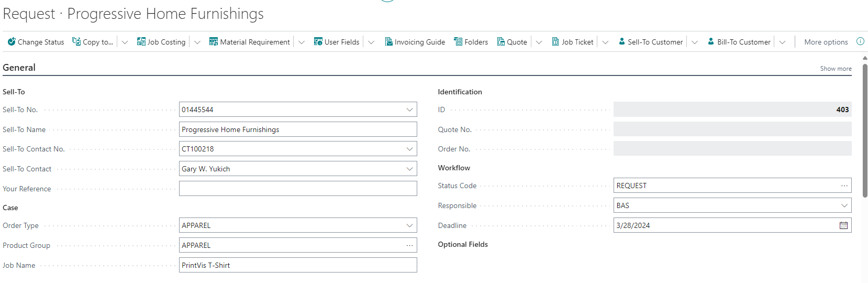Open the Responsible dropdown list
Screen dimensions: 868x283
pos(844,205)
